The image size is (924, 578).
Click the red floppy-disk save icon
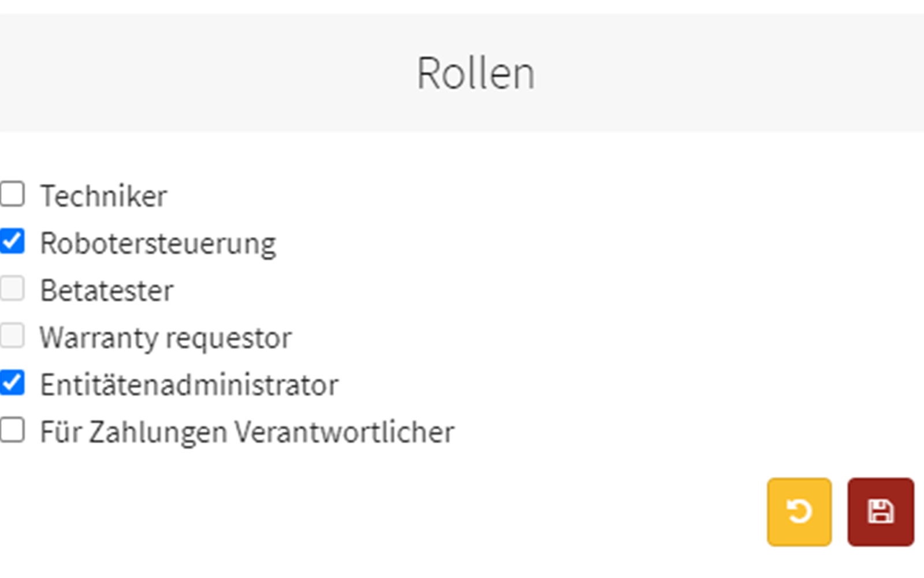point(881,512)
